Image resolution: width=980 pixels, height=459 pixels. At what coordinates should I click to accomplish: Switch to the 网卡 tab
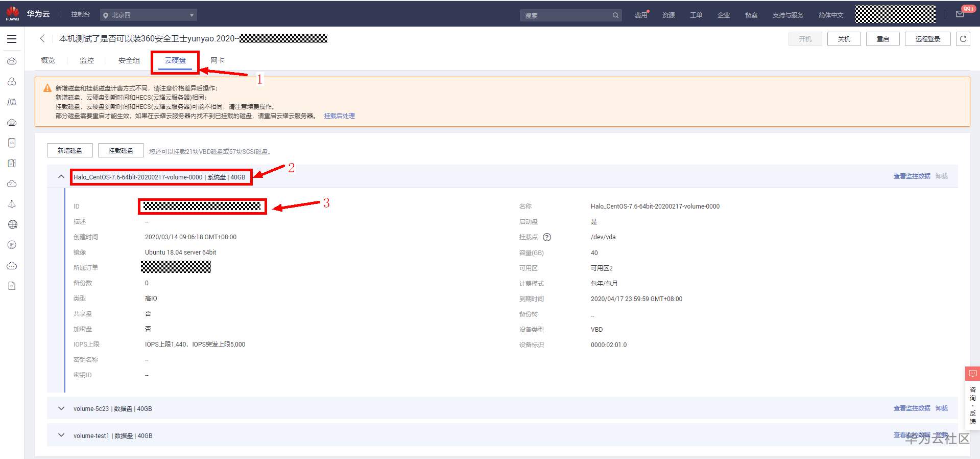(218, 60)
